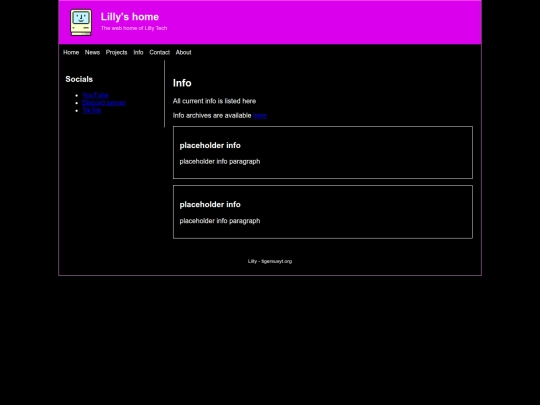Click the 'The web home of Lilly Tech' tagline
The width and height of the screenshot is (540, 405).
[134, 28]
